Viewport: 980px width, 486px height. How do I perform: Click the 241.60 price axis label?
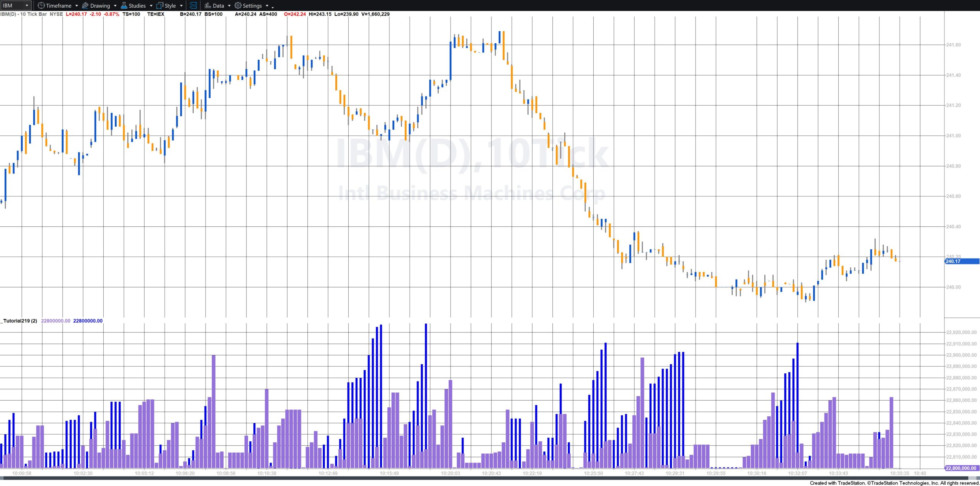[x=953, y=45]
